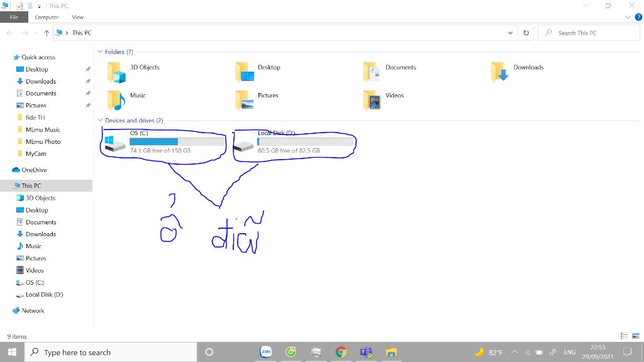Select the Local Disk (D:) drive icon

click(x=243, y=145)
